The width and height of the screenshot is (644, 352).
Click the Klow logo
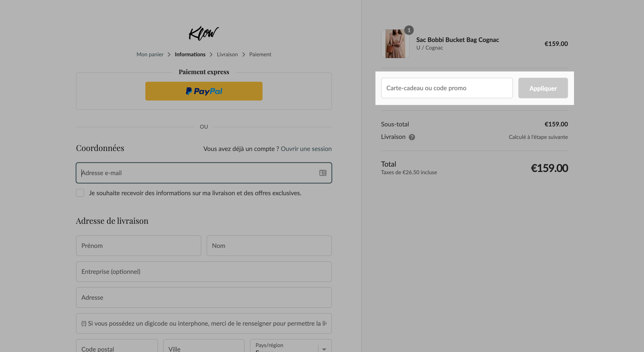click(x=203, y=33)
